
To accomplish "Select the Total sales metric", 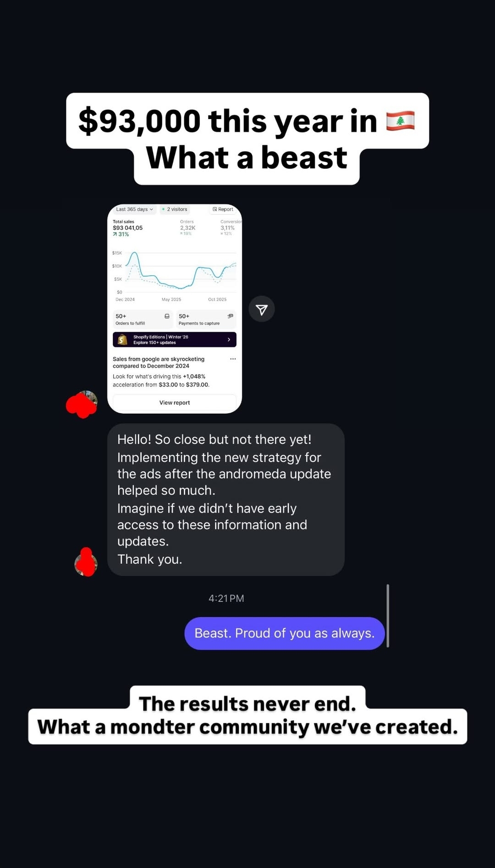I will [128, 228].
